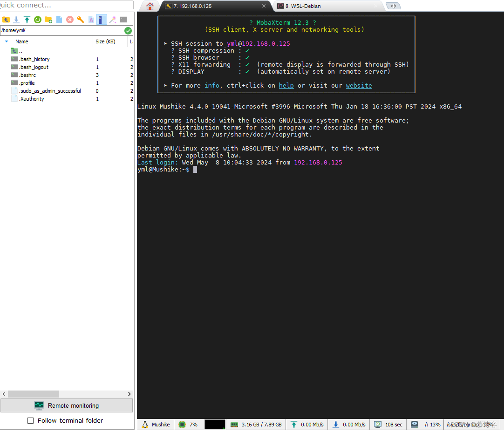The height and width of the screenshot is (432, 504).
Task: Click scrollbar right arrow in file panel
Action: (129, 394)
